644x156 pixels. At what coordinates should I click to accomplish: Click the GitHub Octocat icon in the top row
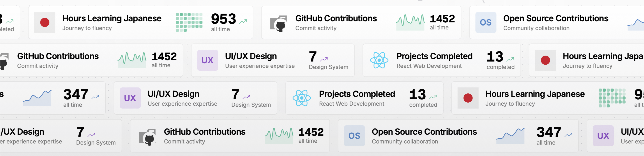(x=279, y=24)
